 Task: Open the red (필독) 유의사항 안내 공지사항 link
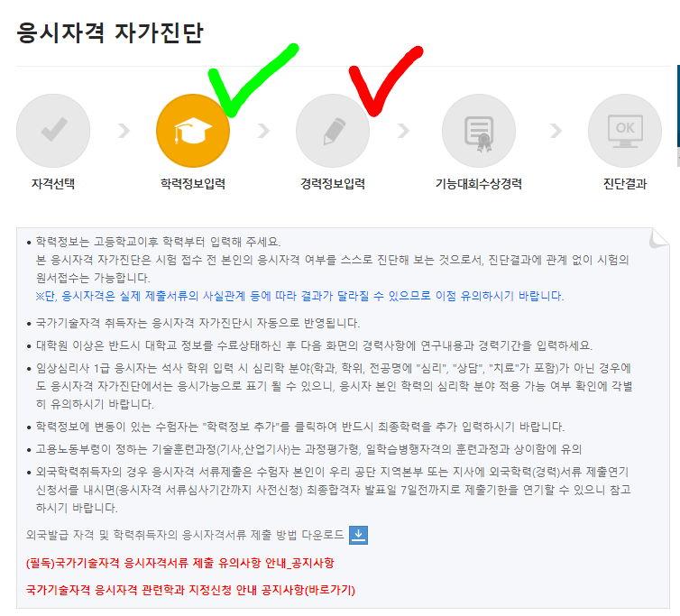point(180,564)
